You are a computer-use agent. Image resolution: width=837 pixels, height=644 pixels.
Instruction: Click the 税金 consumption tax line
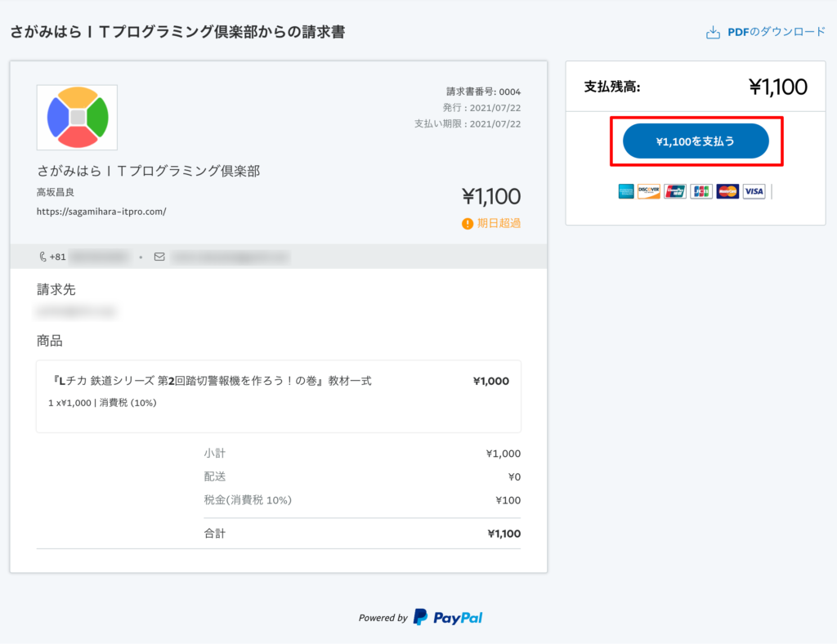(360, 500)
